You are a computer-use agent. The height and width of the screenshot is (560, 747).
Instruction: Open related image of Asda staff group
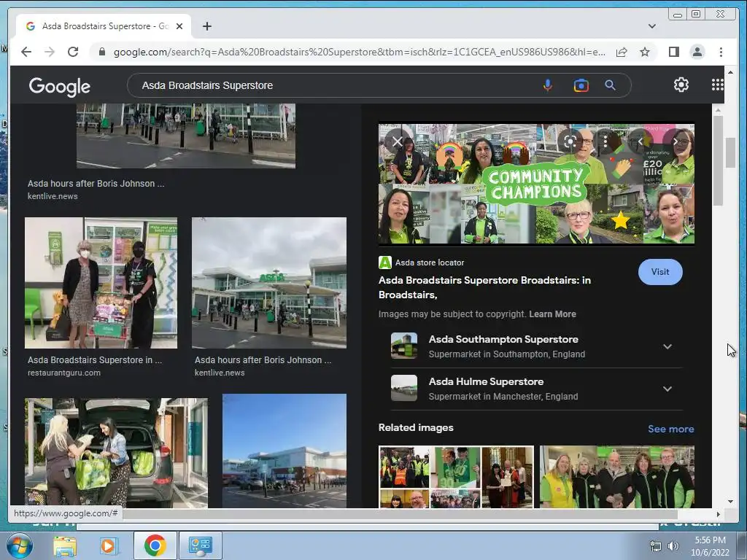pos(617,477)
